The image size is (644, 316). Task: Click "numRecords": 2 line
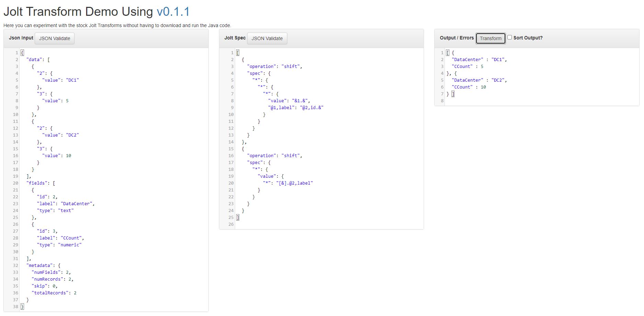(53, 279)
